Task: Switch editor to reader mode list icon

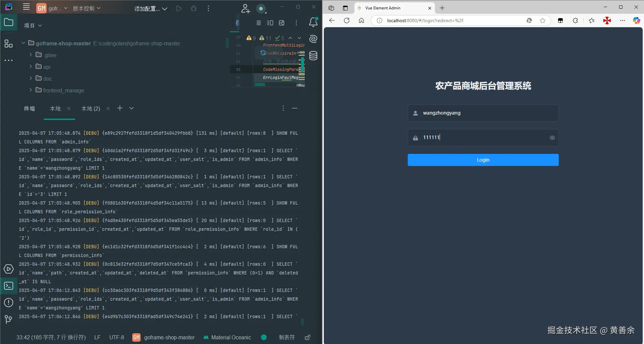Action: click(258, 23)
